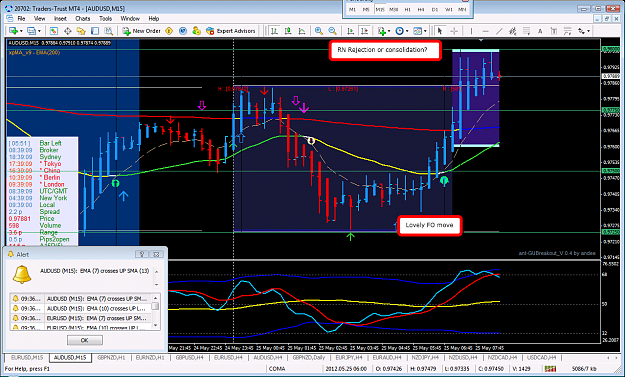Select first AUDUSD EMA (7) alert row

pos(81,298)
